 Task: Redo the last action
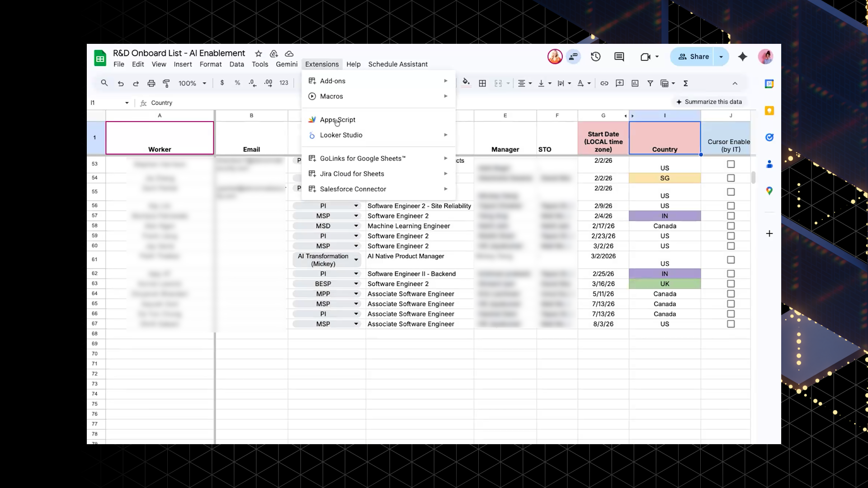click(x=136, y=83)
